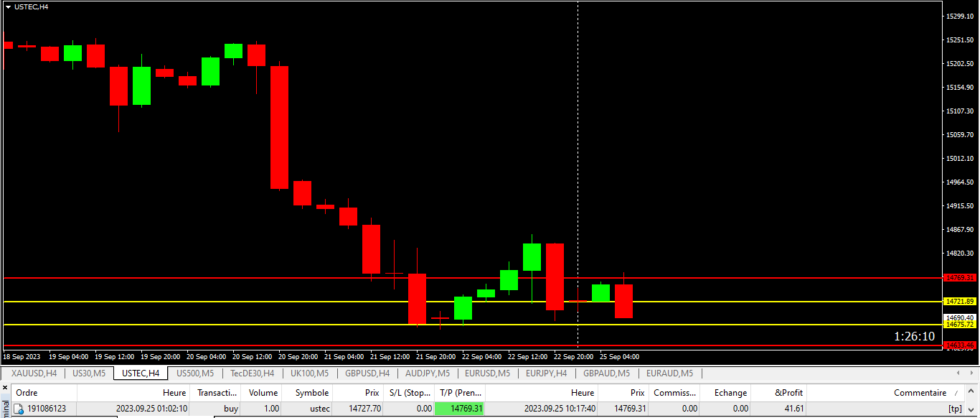Sort by the Commiss... column header
The image size is (980, 418).
(x=674, y=393)
